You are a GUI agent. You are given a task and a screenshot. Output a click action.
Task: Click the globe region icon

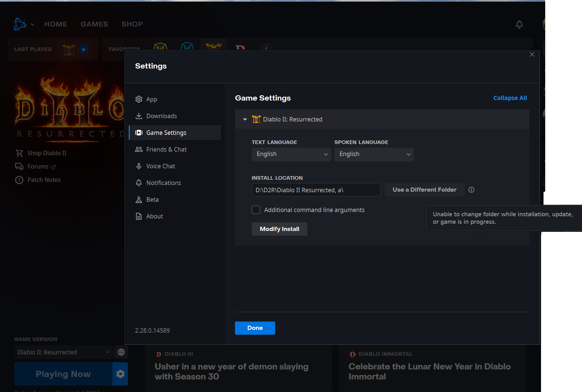pyautogui.click(x=121, y=352)
